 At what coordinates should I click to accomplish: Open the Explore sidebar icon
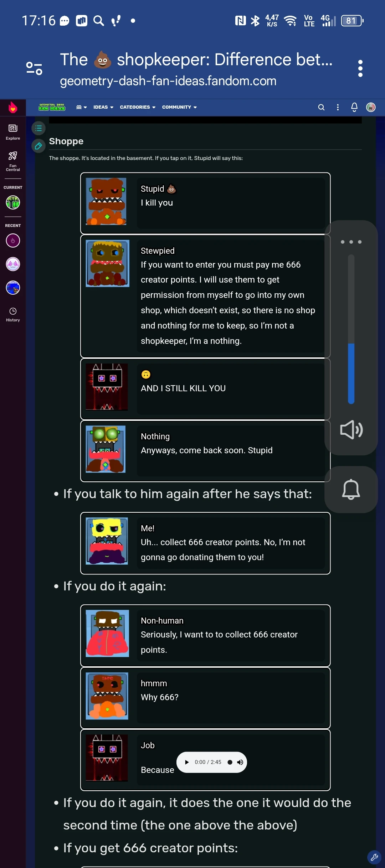click(x=13, y=132)
